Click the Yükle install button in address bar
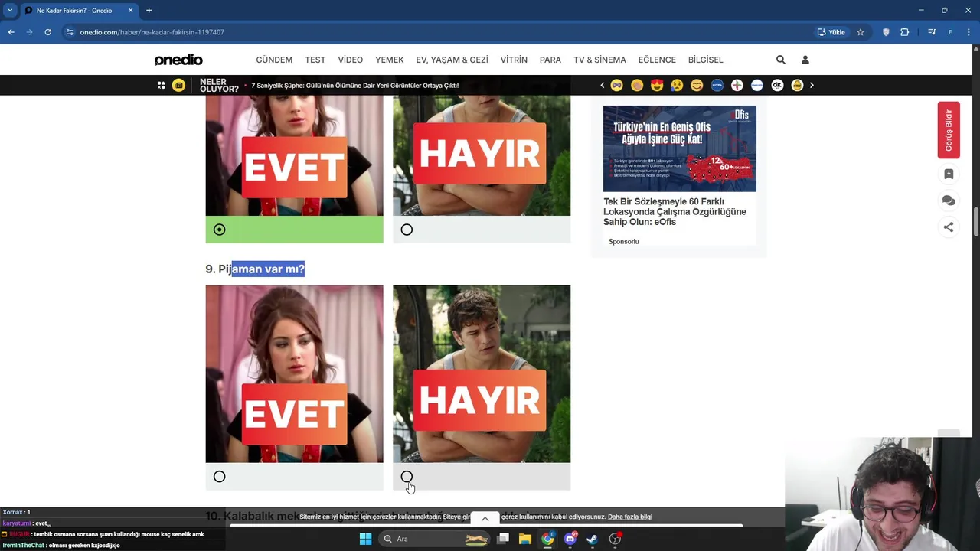This screenshot has height=551, width=980. pyautogui.click(x=831, y=32)
